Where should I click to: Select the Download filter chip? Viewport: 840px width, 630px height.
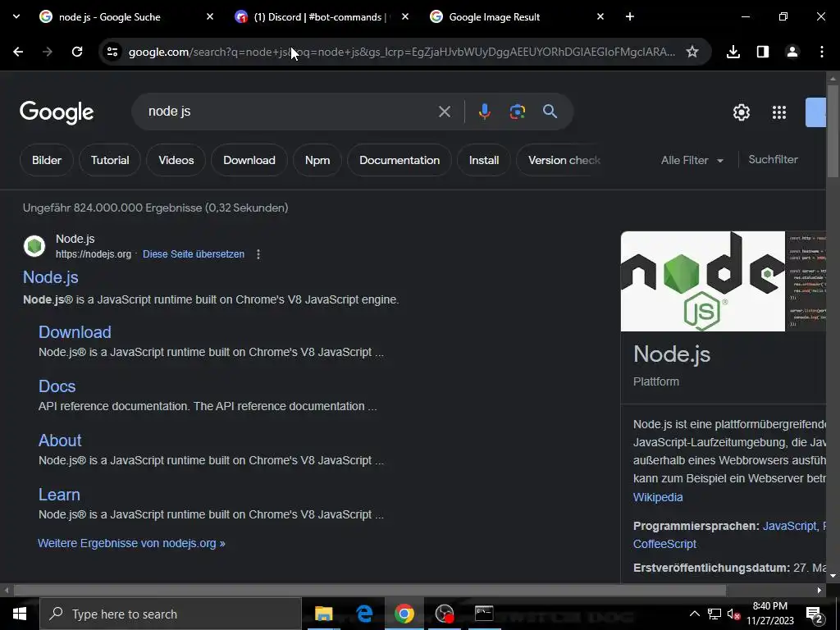[x=249, y=160]
